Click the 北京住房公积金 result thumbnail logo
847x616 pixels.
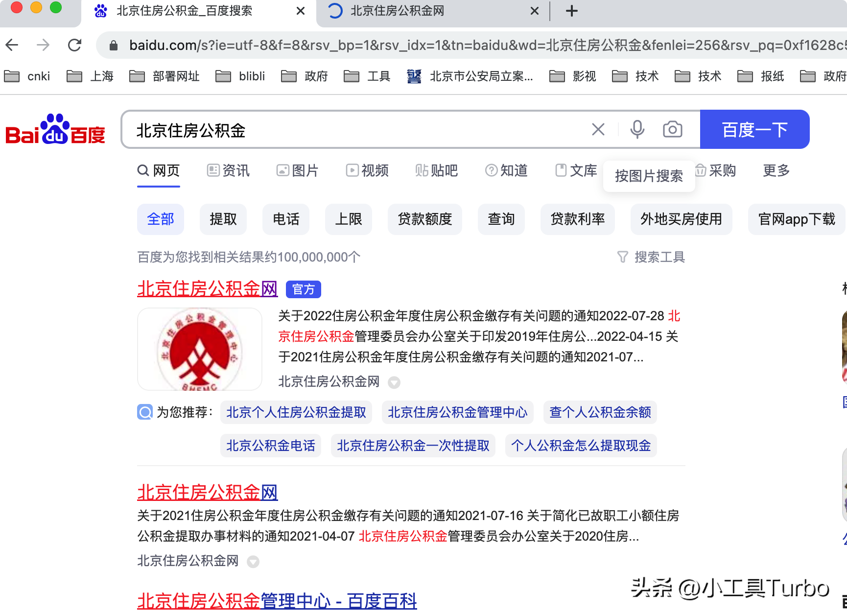(200, 349)
